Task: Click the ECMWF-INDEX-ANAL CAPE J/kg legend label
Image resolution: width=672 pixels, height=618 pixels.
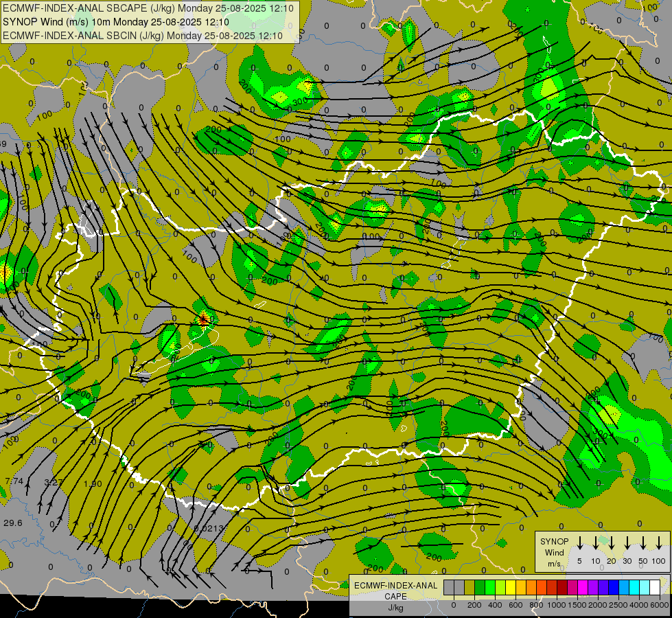Action: click(395, 596)
